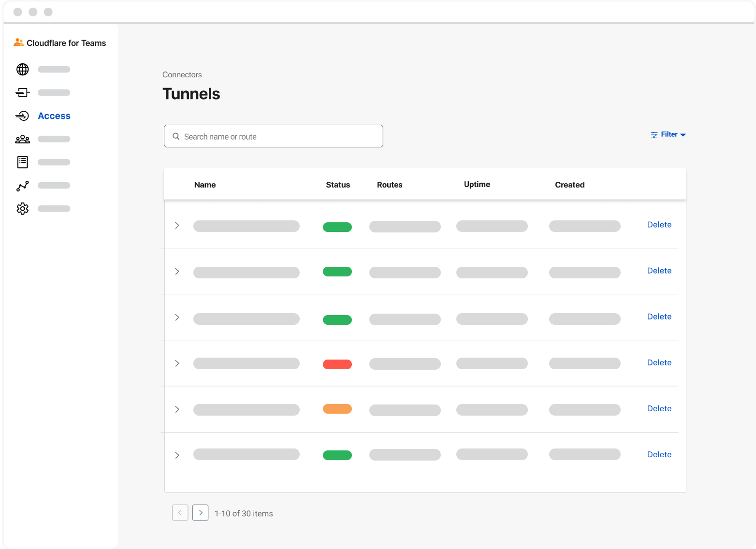The width and height of the screenshot is (756, 549).
Task: Click the Search name or route field
Action: click(274, 136)
